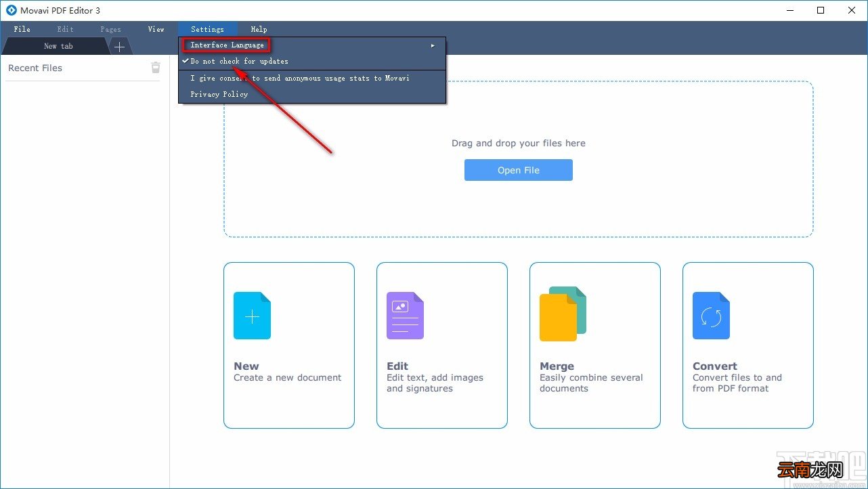Open the View menu
This screenshot has height=489, width=868.
[156, 29]
